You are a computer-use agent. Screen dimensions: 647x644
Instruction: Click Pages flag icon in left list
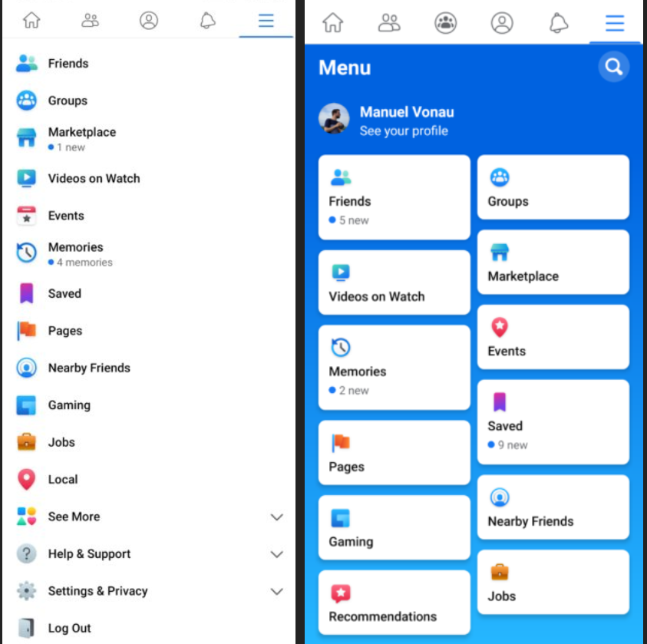(26, 331)
